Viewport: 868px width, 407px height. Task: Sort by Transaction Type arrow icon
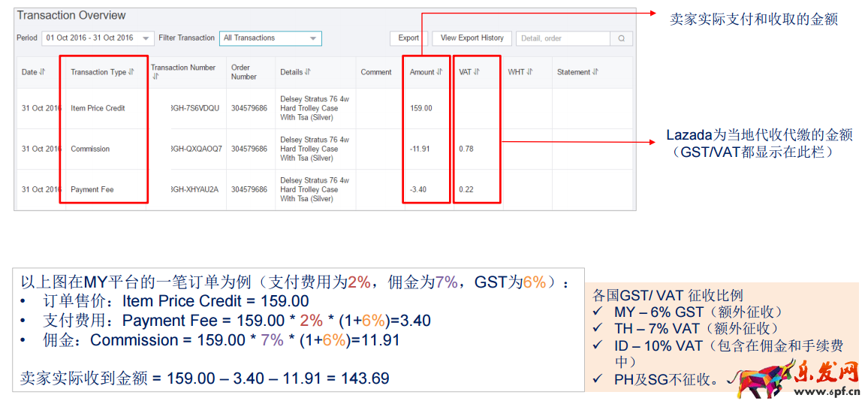pyautogui.click(x=131, y=72)
